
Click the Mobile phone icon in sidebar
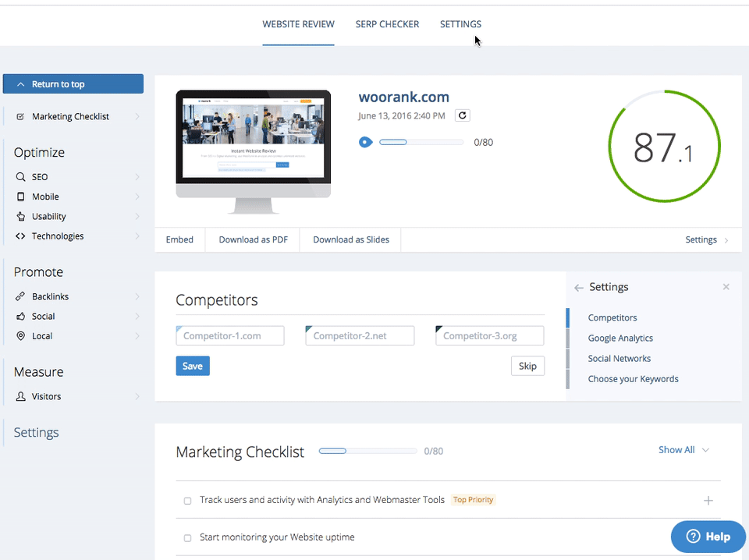pos(20,197)
